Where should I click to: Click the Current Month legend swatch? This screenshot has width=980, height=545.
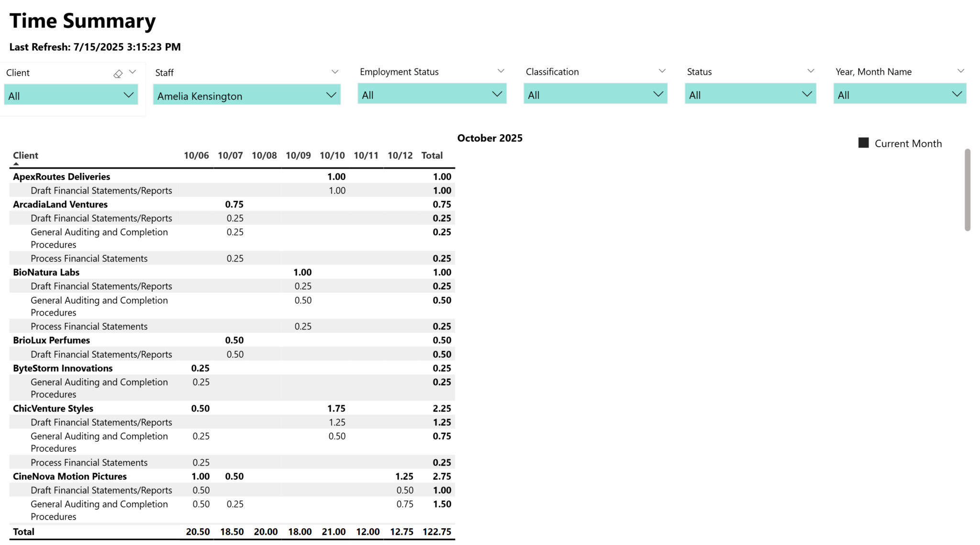(863, 143)
